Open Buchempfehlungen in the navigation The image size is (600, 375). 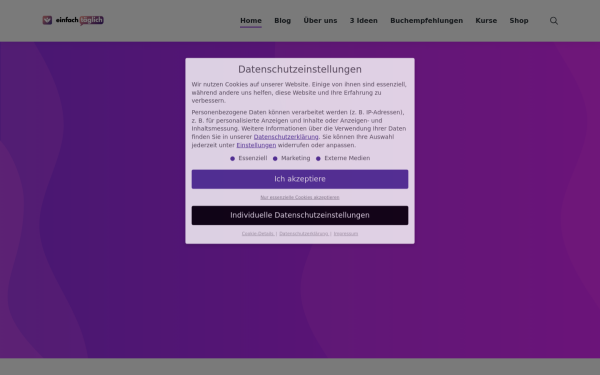426,21
